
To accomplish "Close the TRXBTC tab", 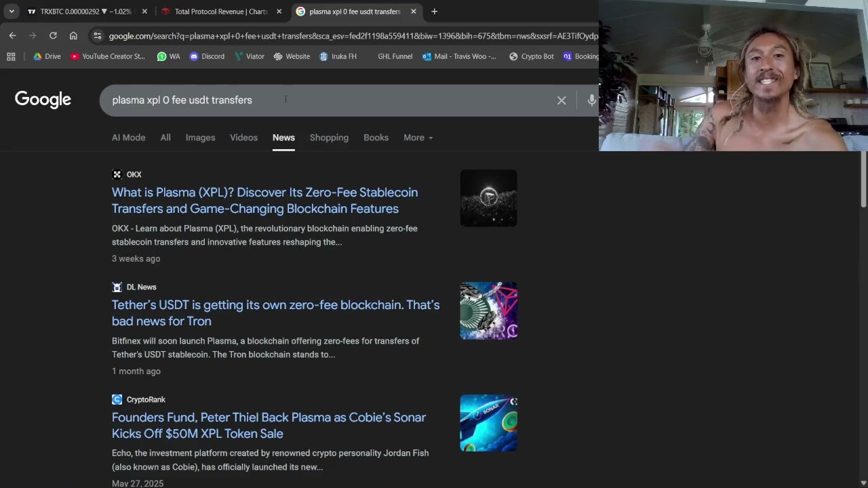I will (x=144, y=12).
